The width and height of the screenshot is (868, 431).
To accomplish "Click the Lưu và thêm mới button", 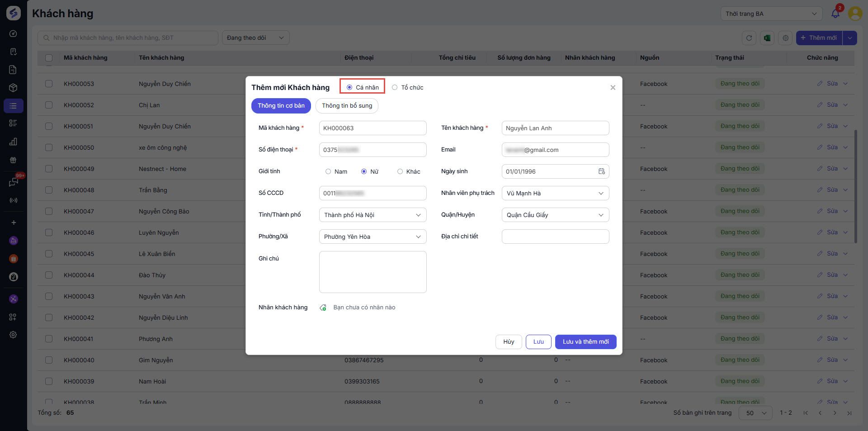I will tap(585, 342).
